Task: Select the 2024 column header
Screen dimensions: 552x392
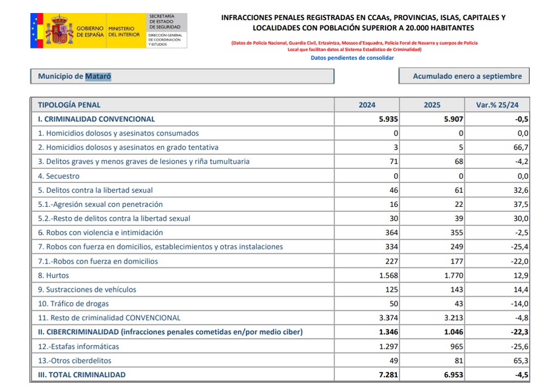Action: 367,105
